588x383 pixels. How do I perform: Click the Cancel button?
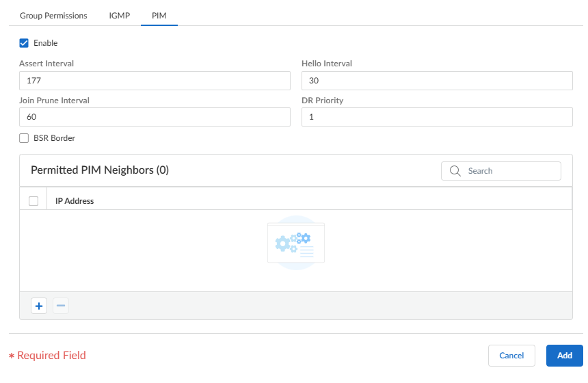pyautogui.click(x=511, y=356)
